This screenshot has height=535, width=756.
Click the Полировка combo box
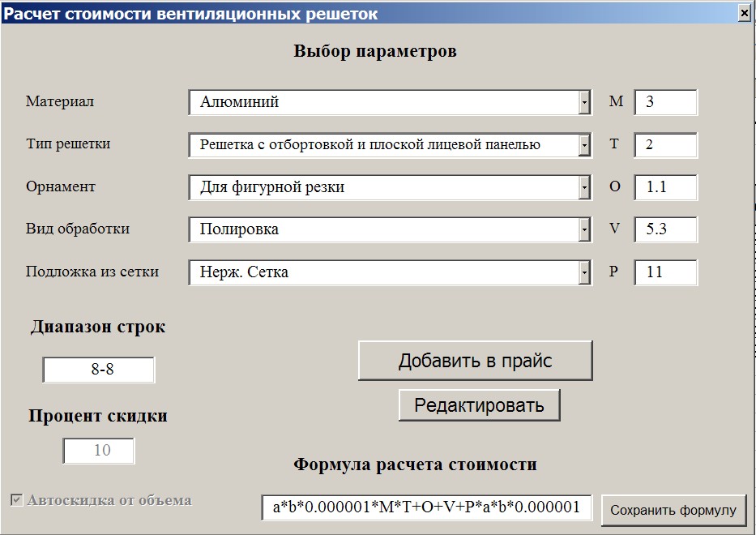click(390, 229)
